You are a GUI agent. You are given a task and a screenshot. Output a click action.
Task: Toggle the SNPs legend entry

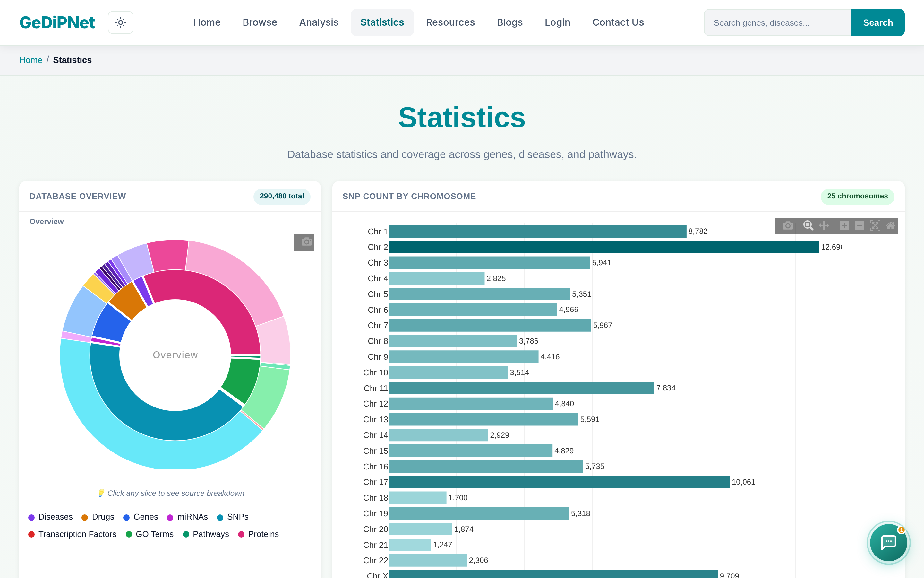(x=233, y=517)
